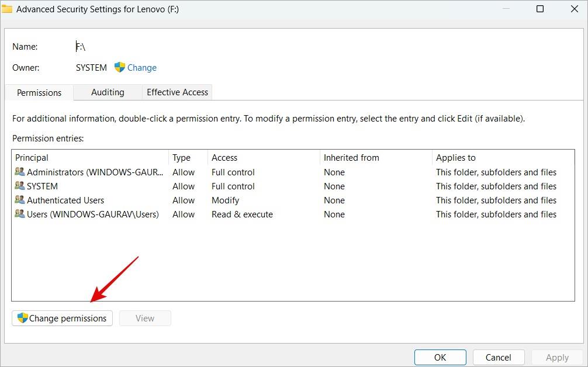
Task: Select the SYSTEM permission entry name
Action: [42, 186]
